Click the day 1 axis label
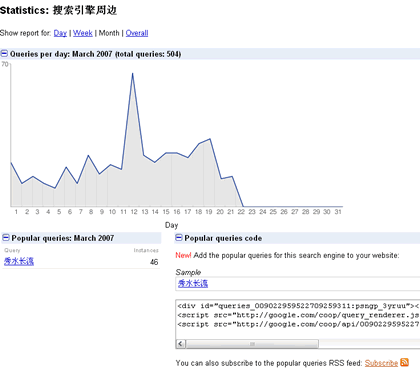This screenshot has height=371, width=420. 16,212
